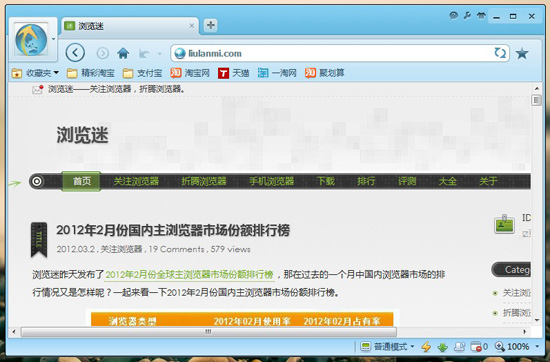
Task: Click the lightning bolt acceleration icon
Action: pyautogui.click(x=426, y=347)
